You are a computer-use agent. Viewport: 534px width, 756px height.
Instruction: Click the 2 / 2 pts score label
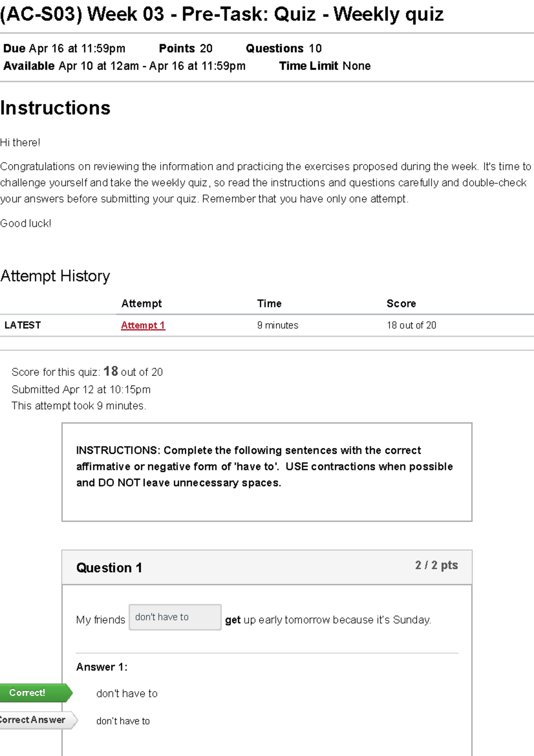(x=436, y=565)
